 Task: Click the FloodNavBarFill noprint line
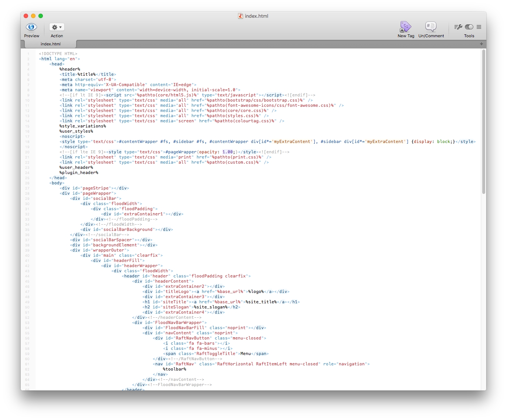click(204, 328)
